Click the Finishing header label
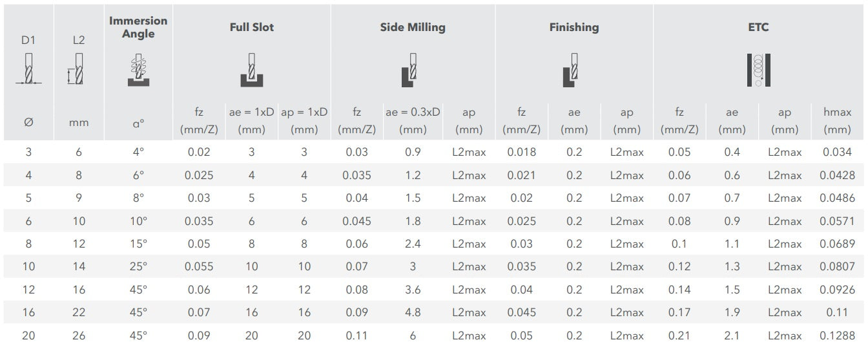 pyautogui.click(x=573, y=27)
